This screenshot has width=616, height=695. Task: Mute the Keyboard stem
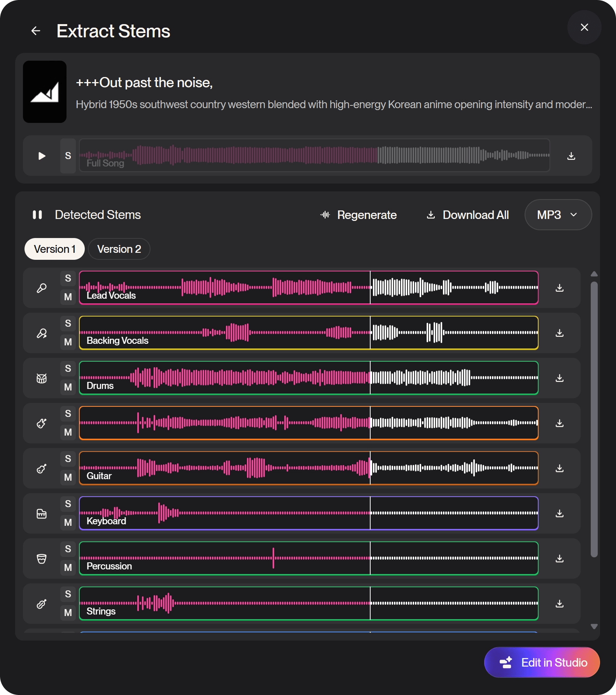(x=68, y=522)
